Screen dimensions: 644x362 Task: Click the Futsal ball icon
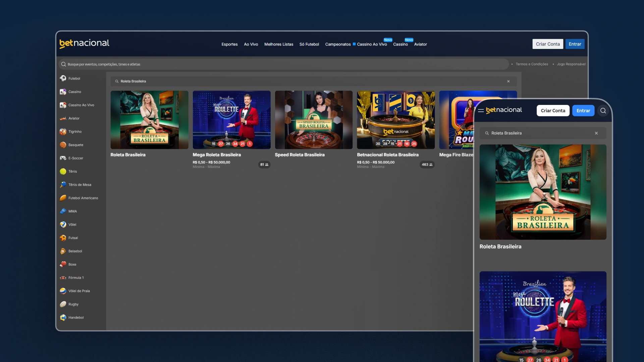click(63, 238)
